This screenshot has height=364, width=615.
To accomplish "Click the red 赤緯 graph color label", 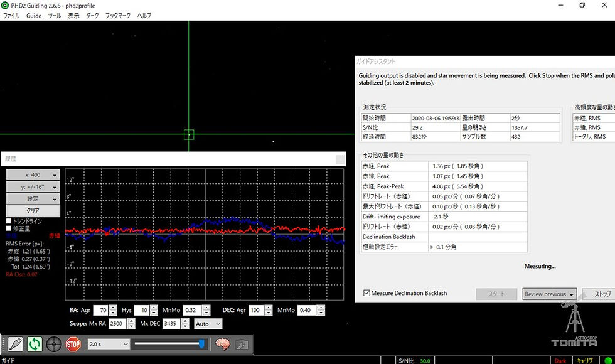I will click(55, 236).
